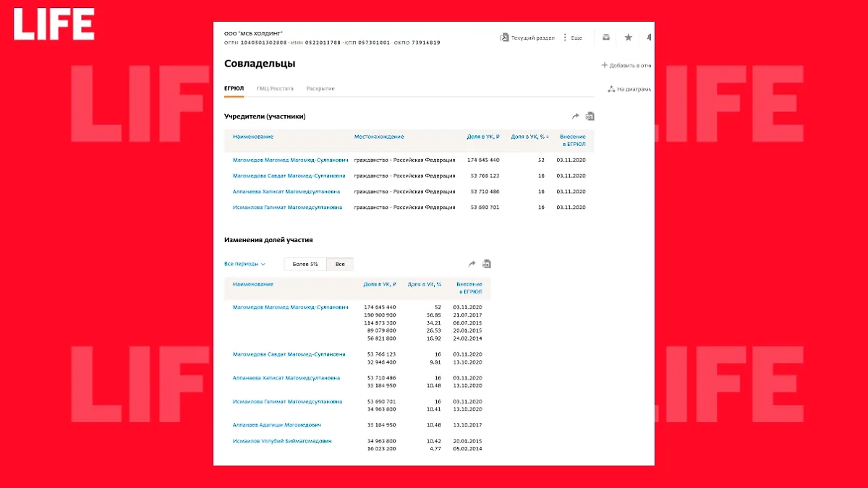Click the Местонахождение column header
This screenshot has width=868, height=488.
click(379, 137)
